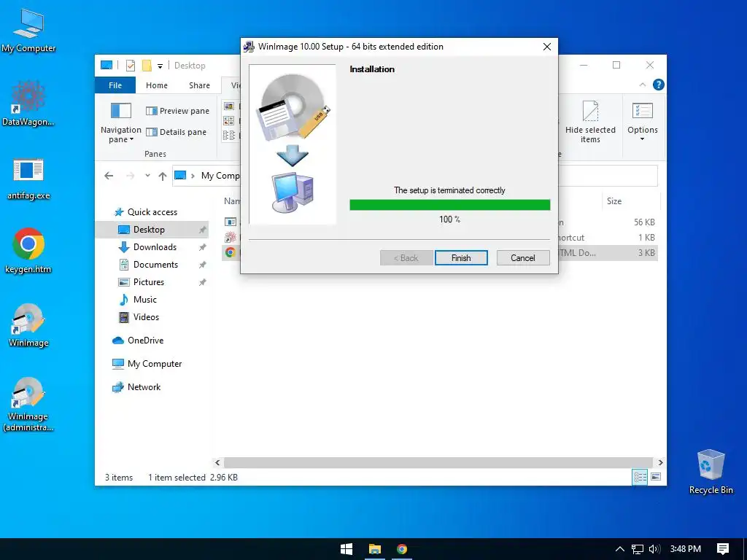Screen dimensions: 747x560
Task: Open the File tab in Explorer
Action: point(115,85)
